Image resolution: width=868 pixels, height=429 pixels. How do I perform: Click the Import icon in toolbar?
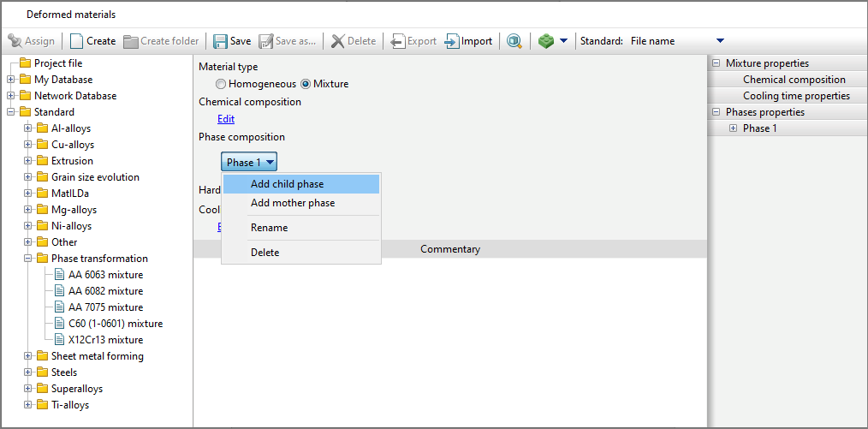click(452, 41)
